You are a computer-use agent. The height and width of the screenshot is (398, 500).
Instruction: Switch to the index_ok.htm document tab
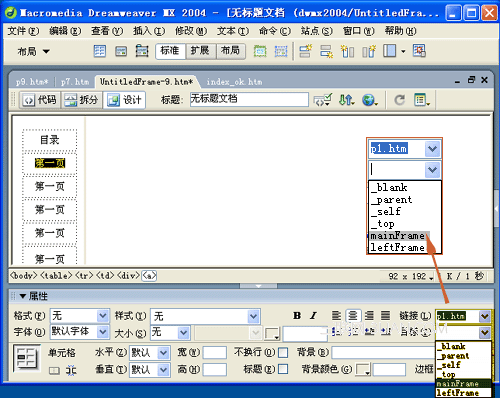[234, 82]
